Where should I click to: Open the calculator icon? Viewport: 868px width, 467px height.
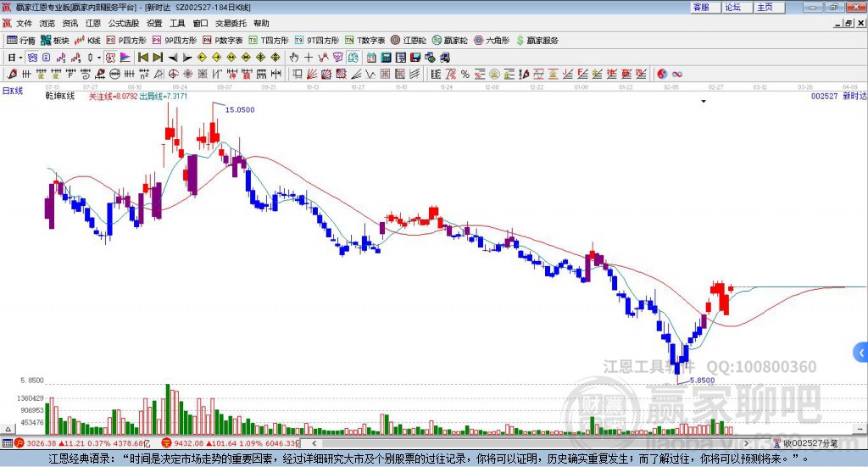[386, 58]
